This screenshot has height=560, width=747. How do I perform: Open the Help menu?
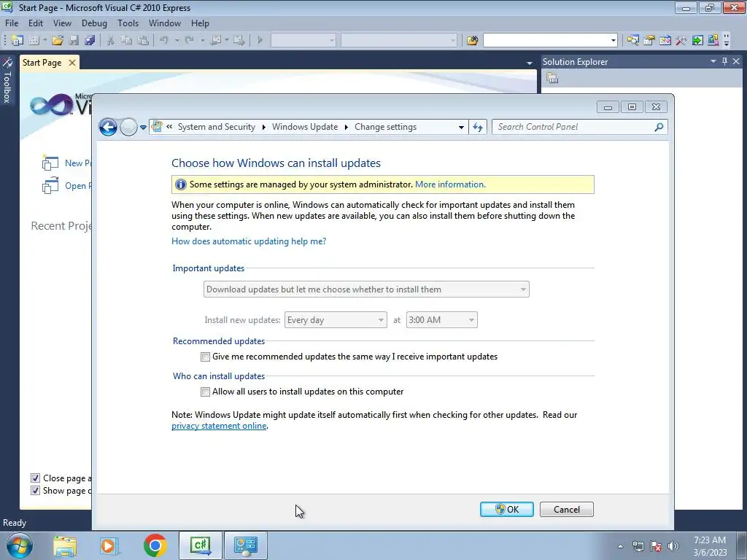point(200,23)
